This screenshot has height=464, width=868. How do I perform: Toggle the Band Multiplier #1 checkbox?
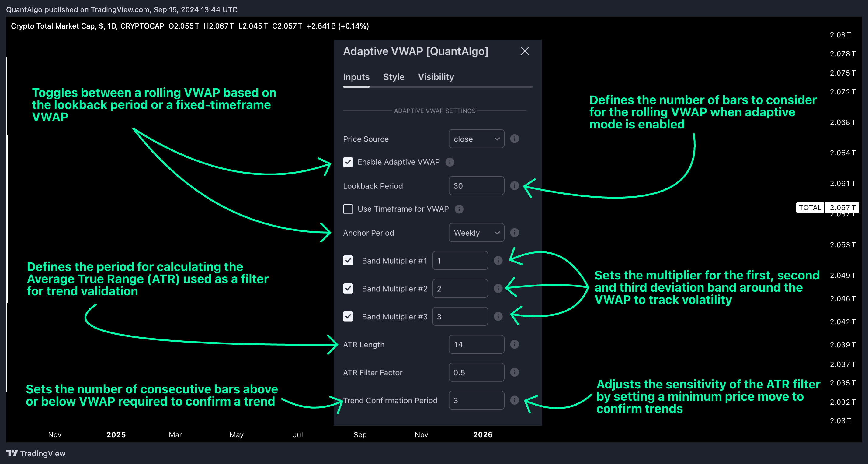348,260
